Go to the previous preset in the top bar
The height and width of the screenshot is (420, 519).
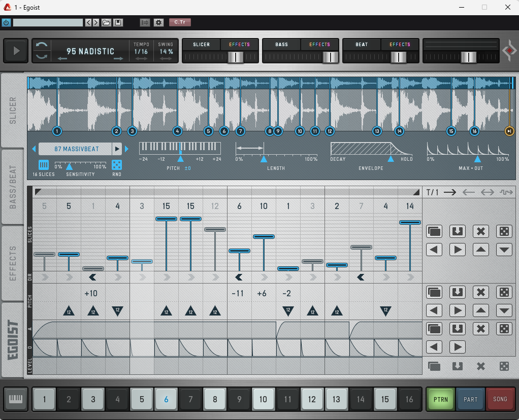(x=88, y=22)
